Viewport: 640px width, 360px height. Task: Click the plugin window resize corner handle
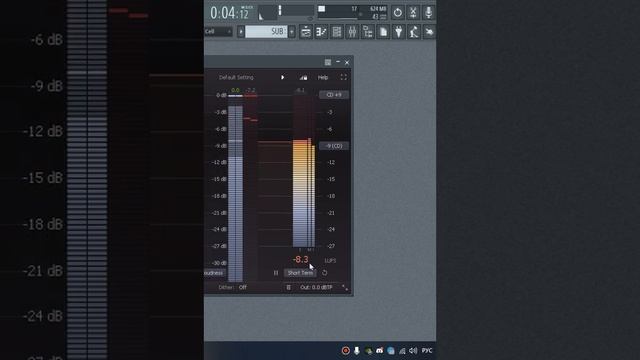click(x=345, y=288)
